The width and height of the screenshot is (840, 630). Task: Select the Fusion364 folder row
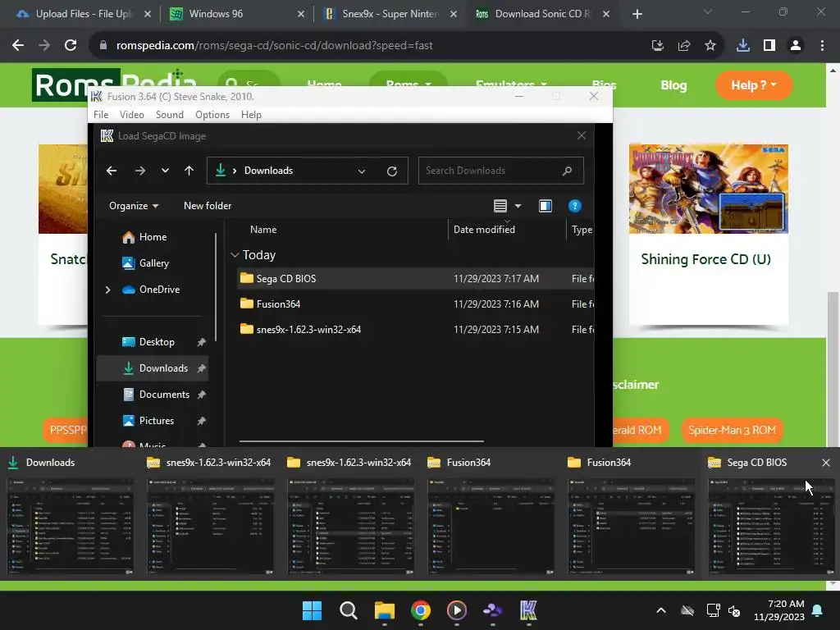click(x=415, y=304)
